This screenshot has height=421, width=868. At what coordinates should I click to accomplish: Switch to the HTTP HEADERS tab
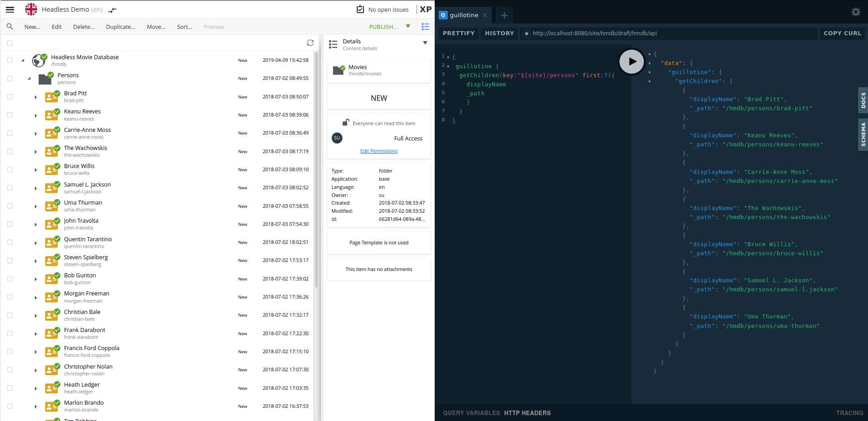[527, 413]
